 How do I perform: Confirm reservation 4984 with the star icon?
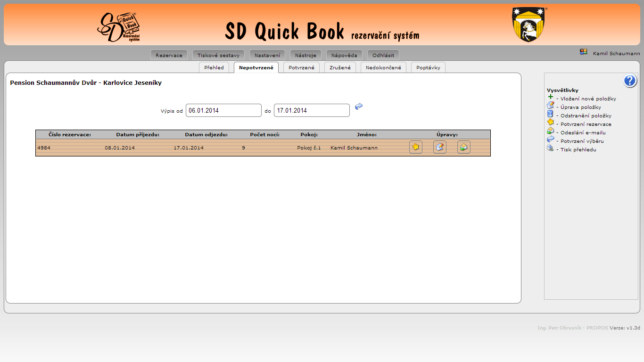[416, 147]
